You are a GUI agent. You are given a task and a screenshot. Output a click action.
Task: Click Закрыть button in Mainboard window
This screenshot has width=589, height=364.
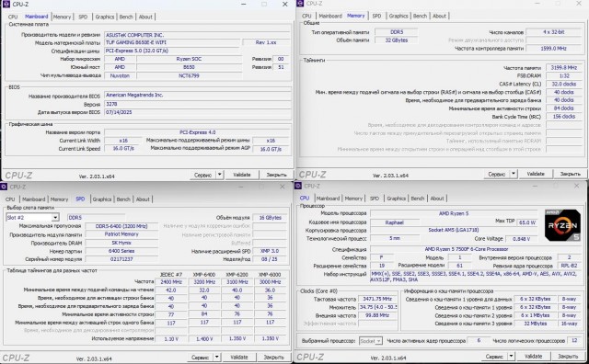pyautogui.click(x=276, y=175)
